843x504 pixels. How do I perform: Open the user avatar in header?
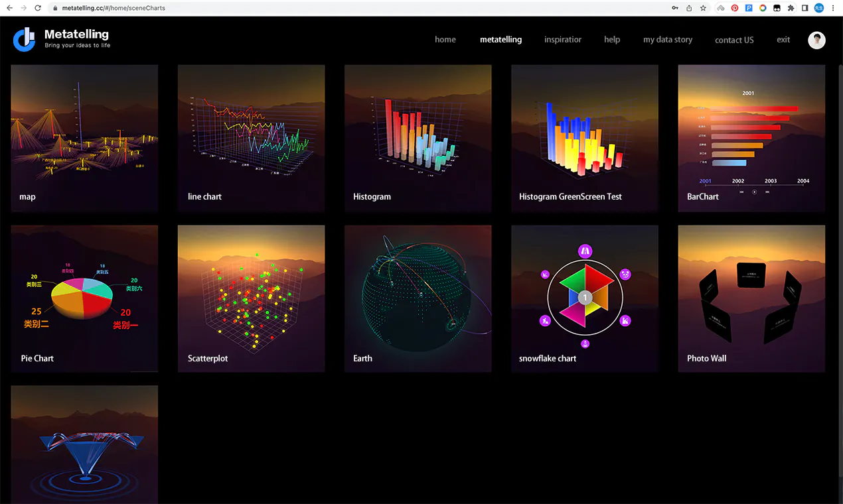(816, 40)
